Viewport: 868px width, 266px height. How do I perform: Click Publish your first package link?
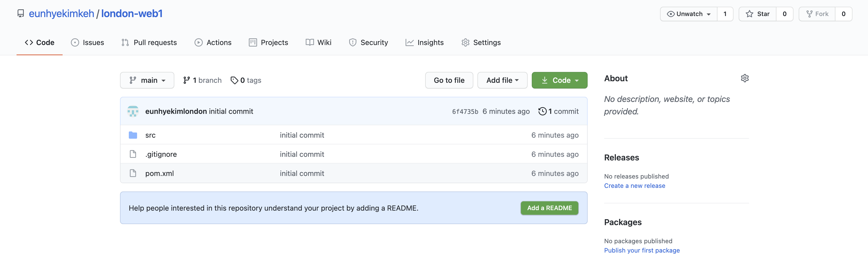click(642, 250)
